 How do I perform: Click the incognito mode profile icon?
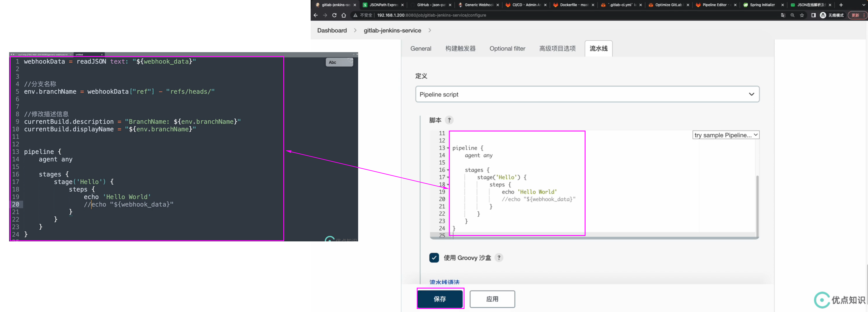[x=823, y=15]
